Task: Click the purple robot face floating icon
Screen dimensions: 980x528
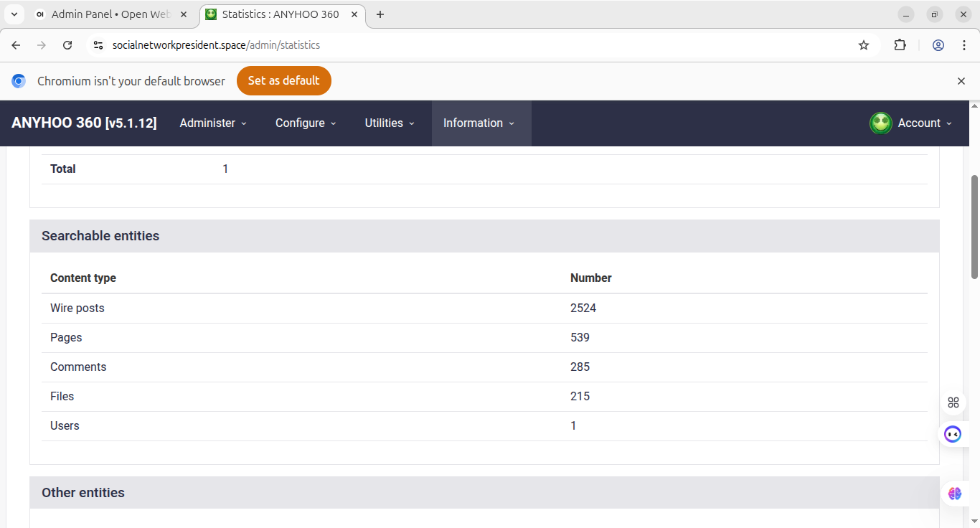Action: [x=953, y=434]
